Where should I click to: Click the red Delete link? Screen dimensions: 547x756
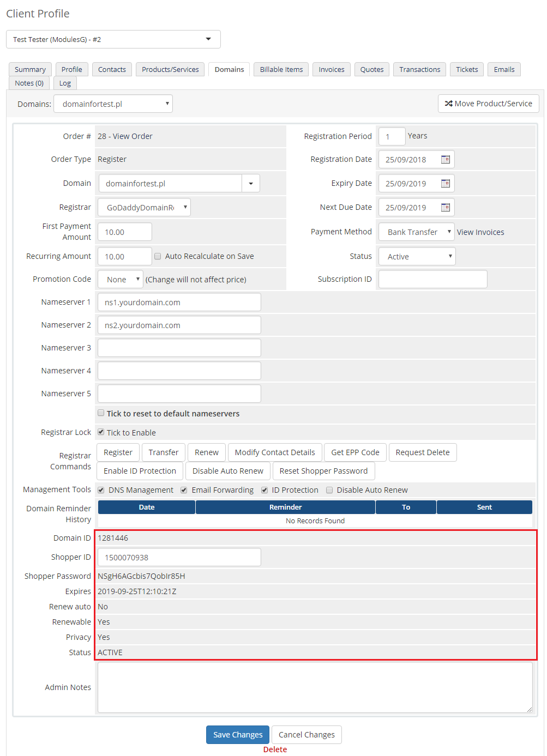pyautogui.click(x=275, y=749)
